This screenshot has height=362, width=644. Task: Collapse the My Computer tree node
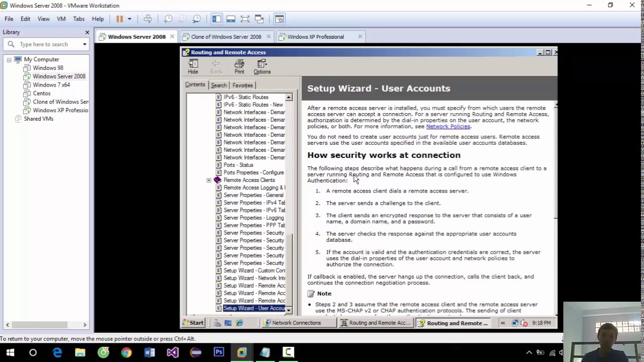tap(9, 59)
